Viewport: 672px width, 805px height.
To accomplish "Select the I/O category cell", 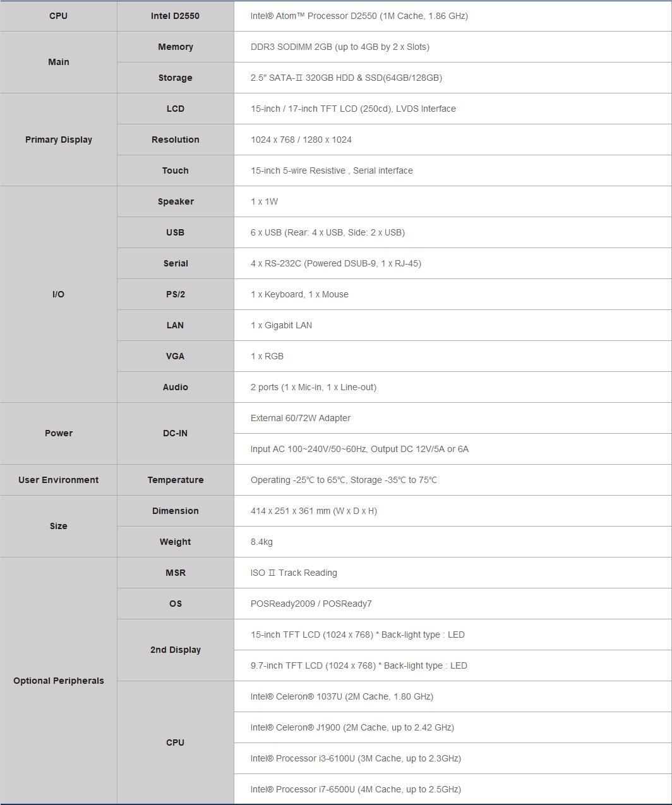I will pyautogui.click(x=58, y=294).
